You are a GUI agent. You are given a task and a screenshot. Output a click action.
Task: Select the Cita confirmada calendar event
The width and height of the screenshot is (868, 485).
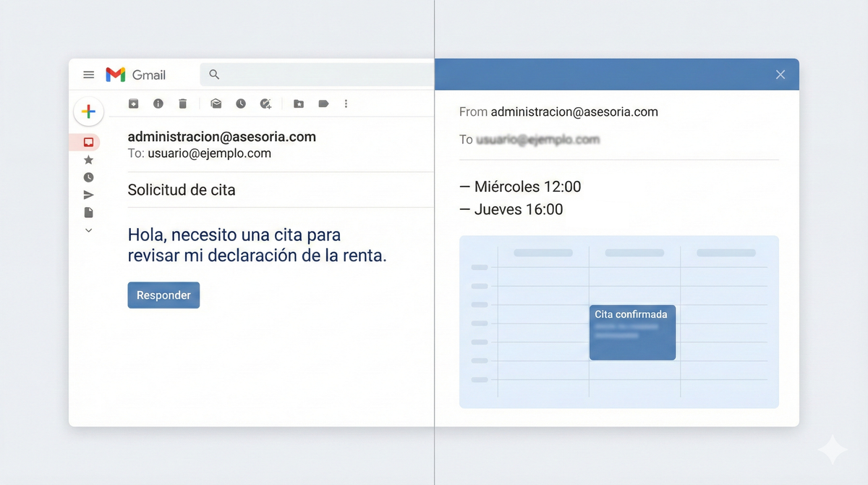pyautogui.click(x=632, y=332)
